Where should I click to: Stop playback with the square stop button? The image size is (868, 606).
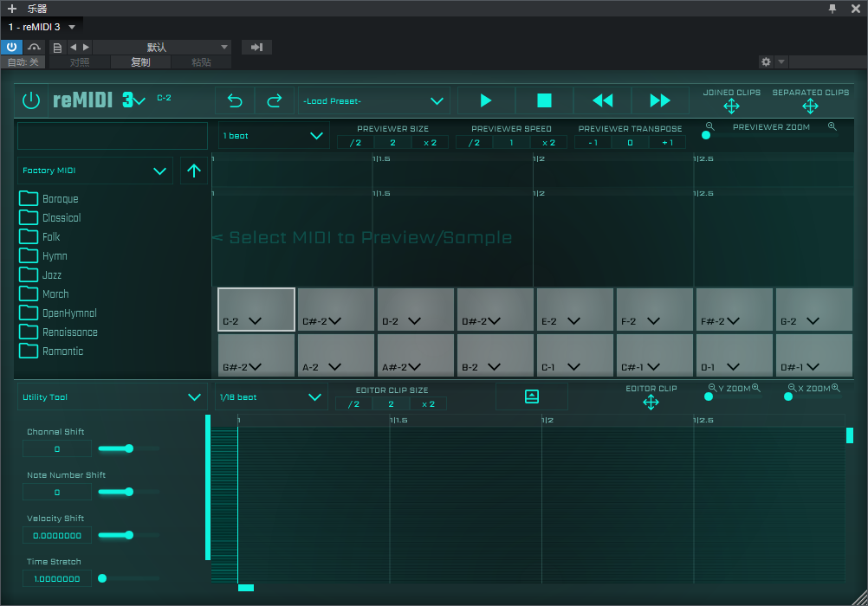[x=544, y=100]
